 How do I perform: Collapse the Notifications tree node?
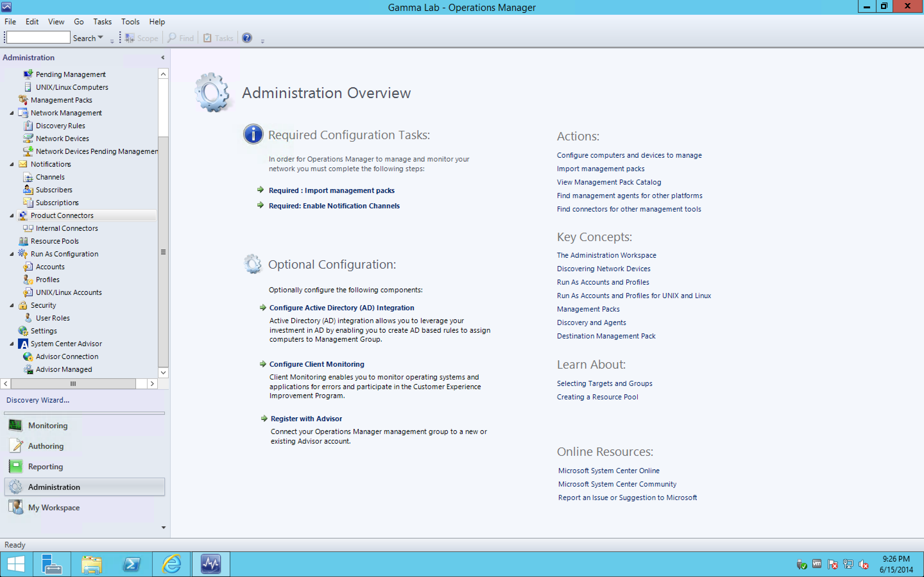(x=12, y=164)
